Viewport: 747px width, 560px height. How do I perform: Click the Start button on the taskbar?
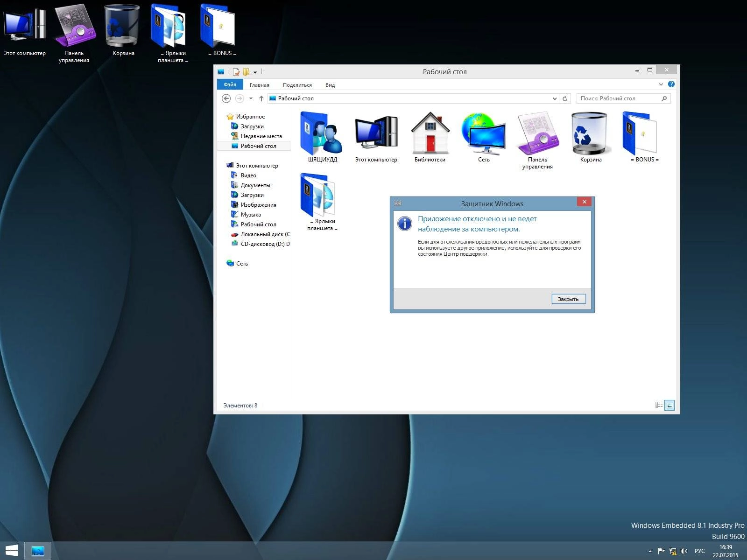point(11,551)
